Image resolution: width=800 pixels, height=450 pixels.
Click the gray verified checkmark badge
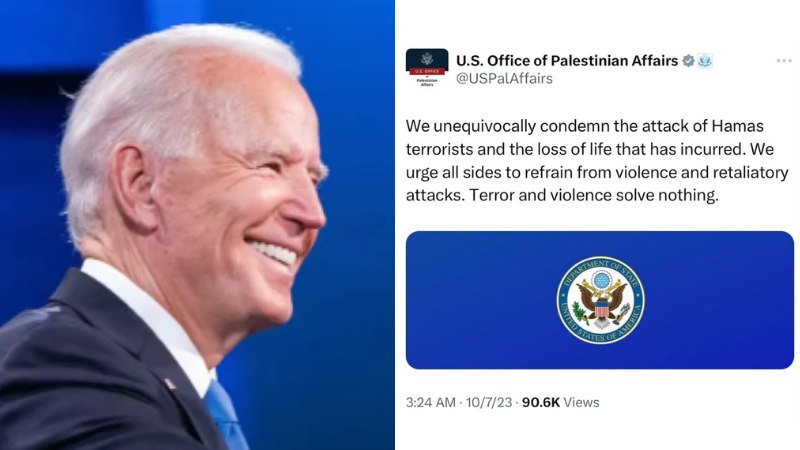(x=688, y=61)
